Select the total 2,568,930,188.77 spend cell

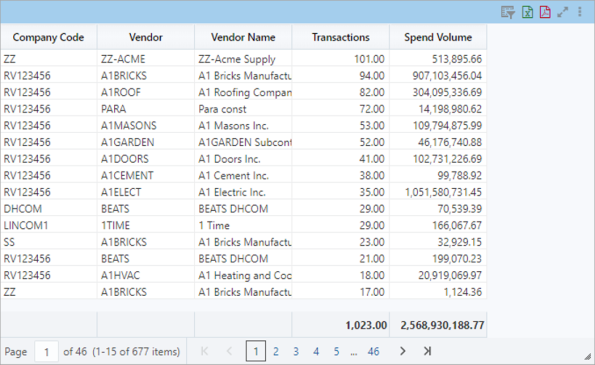pos(438,325)
